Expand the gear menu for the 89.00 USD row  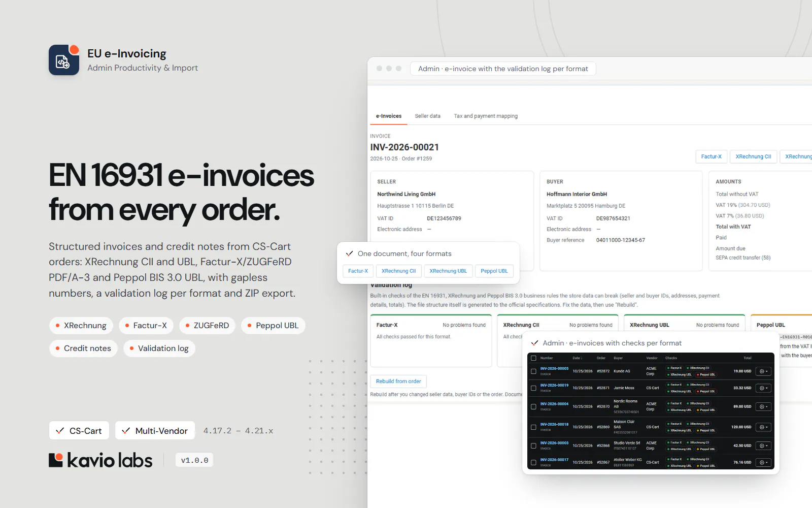click(x=763, y=406)
